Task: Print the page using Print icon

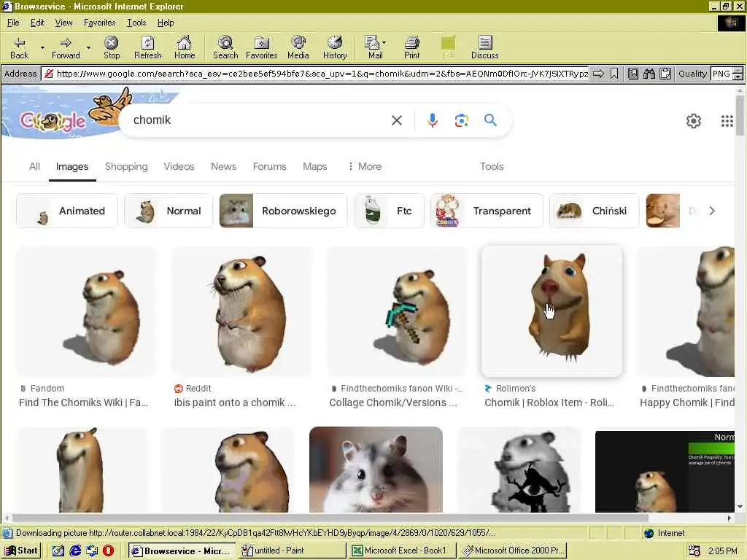Action: [x=412, y=47]
